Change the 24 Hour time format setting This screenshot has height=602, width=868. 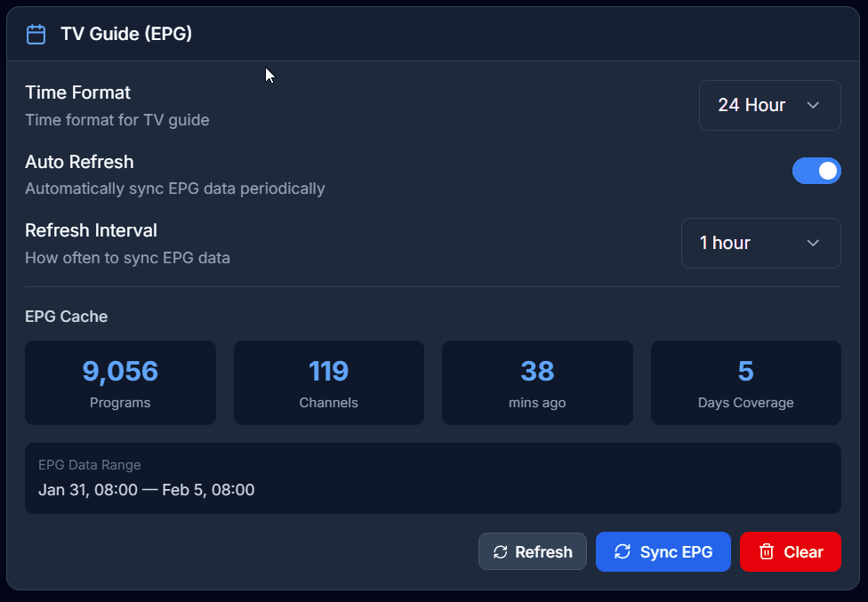769,105
